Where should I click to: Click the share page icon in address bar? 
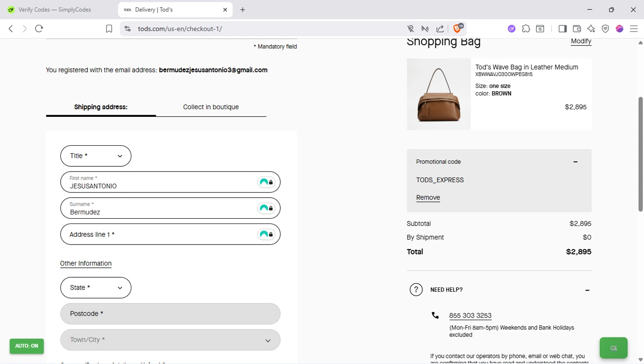click(x=440, y=29)
